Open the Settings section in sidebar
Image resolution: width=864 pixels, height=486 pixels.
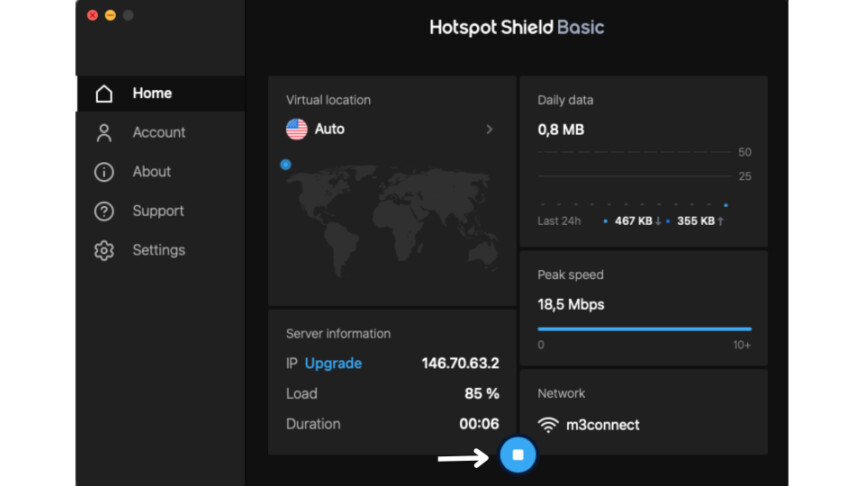160,250
